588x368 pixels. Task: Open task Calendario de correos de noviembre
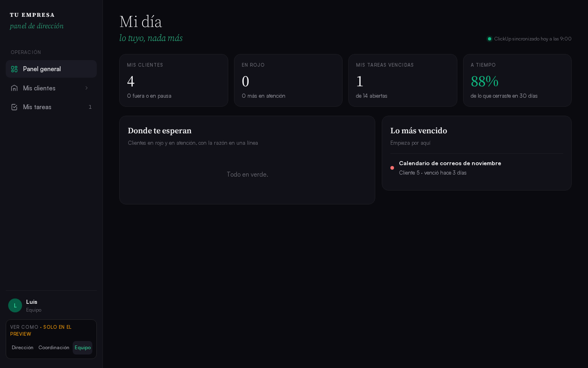click(x=477, y=168)
